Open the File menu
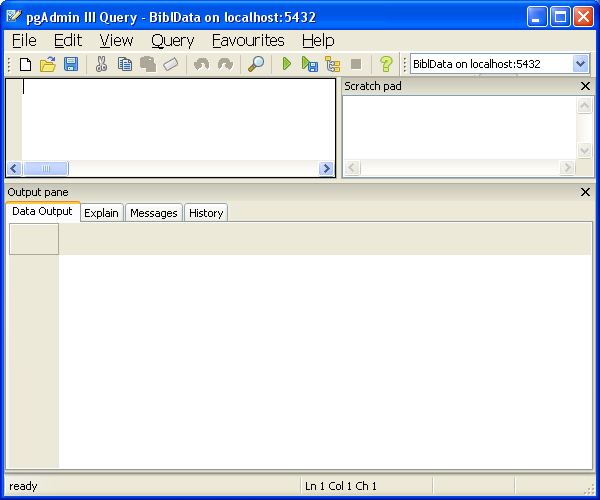The width and height of the screenshot is (600, 500). [24, 41]
